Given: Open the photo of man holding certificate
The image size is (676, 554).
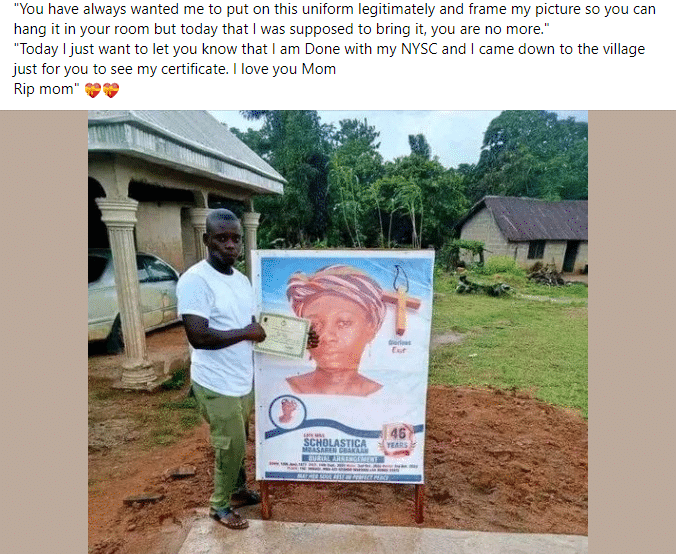Looking at the screenshot, I should tap(338, 332).
